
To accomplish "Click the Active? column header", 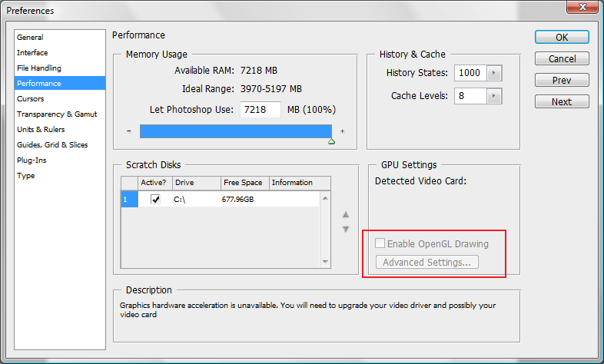I will coord(155,183).
